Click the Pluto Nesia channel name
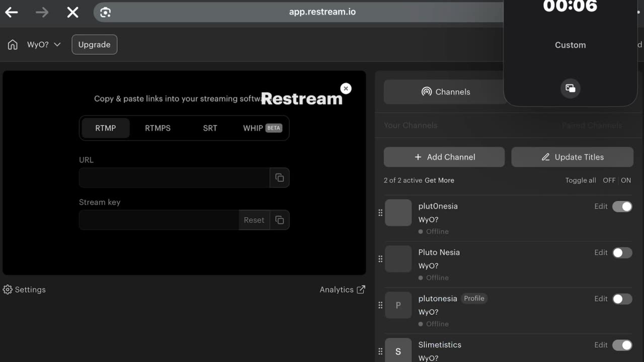The image size is (644, 362). [x=439, y=252]
